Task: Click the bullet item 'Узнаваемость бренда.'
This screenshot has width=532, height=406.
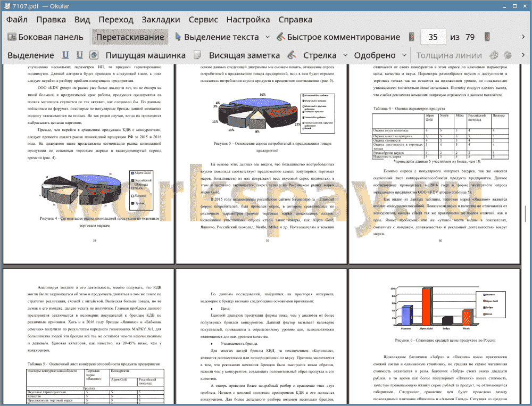Action: tap(239, 344)
